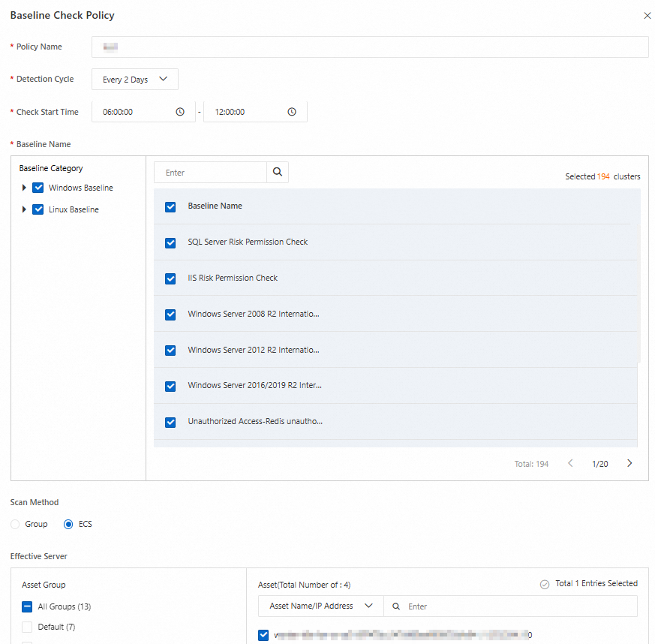Click the Asset Group heading
The width and height of the screenshot is (655, 644).
click(x=44, y=585)
